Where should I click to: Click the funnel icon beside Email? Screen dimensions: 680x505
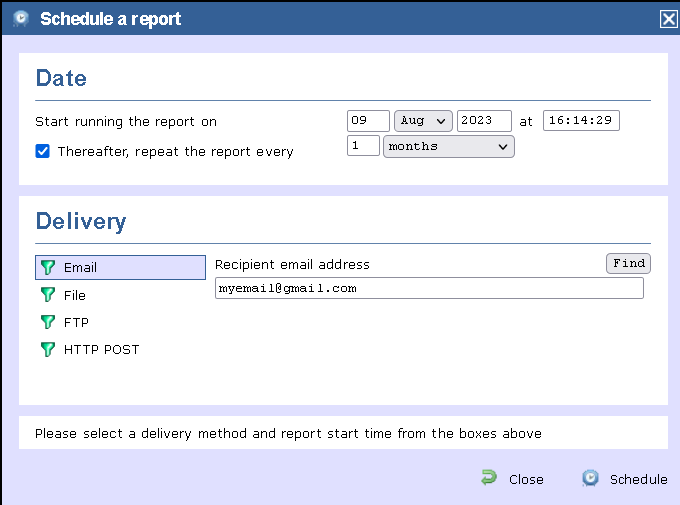(x=46, y=268)
